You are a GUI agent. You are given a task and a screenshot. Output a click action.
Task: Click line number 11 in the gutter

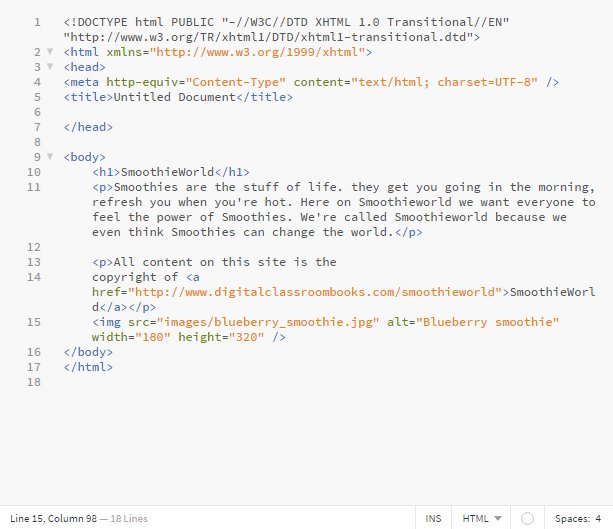[34, 187]
